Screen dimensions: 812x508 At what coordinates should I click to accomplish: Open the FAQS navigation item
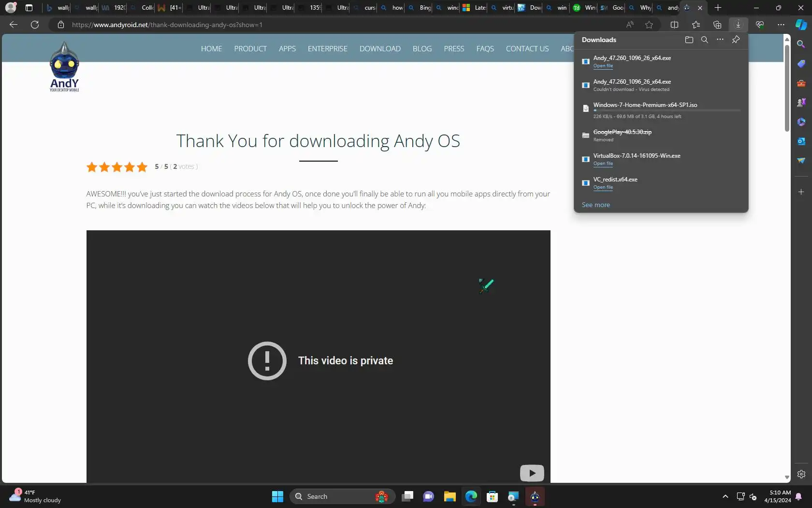coord(485,48)
